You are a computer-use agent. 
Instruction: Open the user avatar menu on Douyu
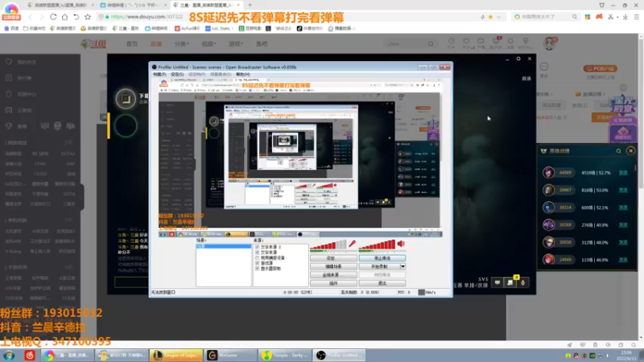tap(549, 43)
